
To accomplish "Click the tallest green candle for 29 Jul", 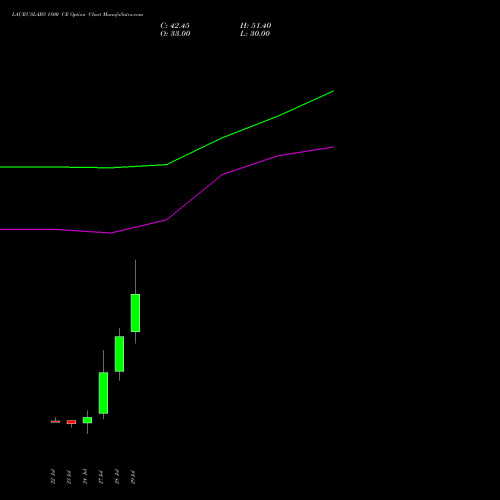I will coord(135,313).
